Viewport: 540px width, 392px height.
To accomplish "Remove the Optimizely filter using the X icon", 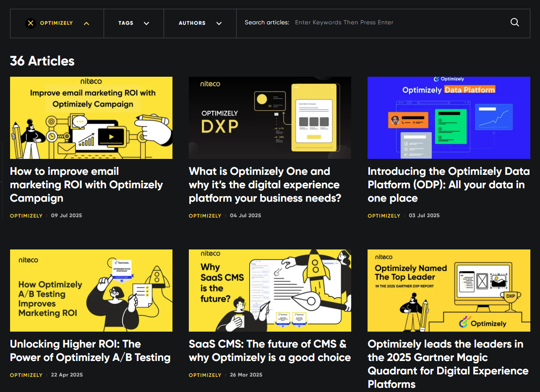I will [x=30, y=23].
